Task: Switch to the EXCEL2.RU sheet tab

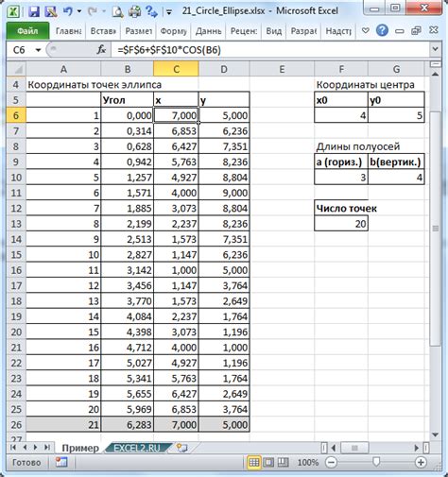Action: tap(137, 448)
